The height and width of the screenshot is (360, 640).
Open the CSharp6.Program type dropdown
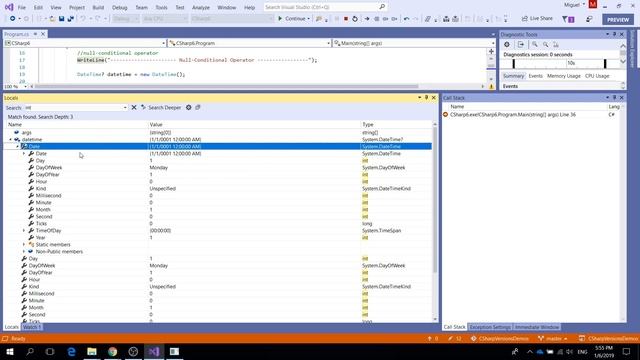329,43
